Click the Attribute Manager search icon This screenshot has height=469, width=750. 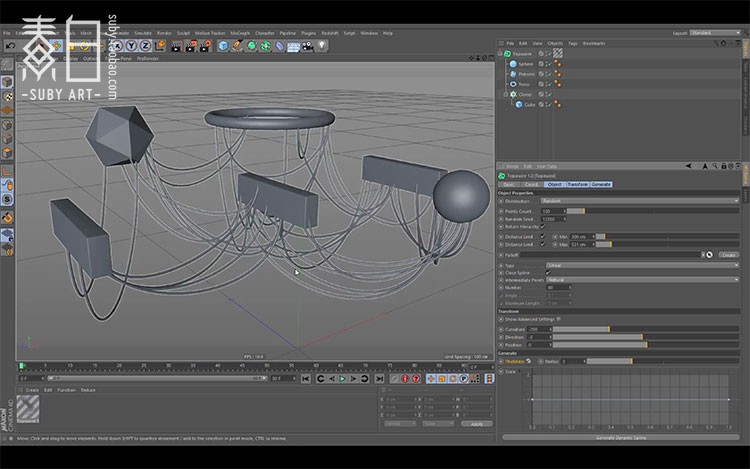(x=715, y=166)
